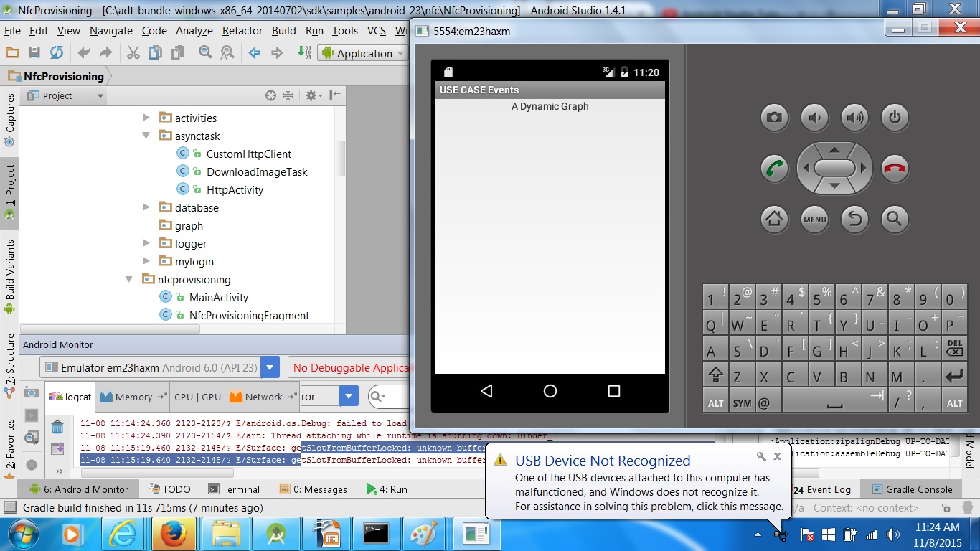The width and height of the screenshot is (980, 551).
Task: Click Scroll from Source target icon
Action: [270, 95]
